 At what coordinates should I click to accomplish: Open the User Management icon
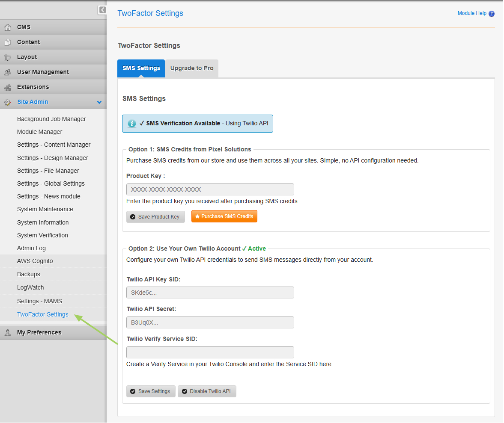click(x=8, y=72)
